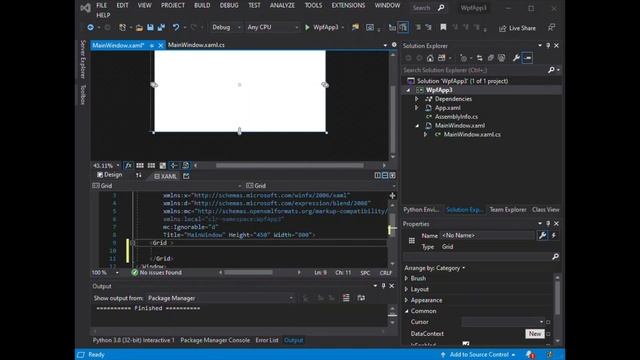Click the Save icon in the toolbar
Screen dimensions: 640x360
click(150, 27)
